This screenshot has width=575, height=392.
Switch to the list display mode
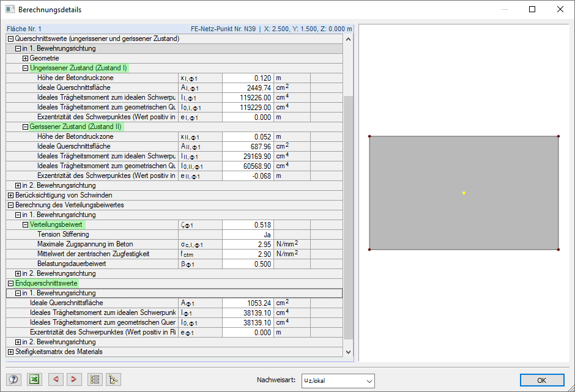pyautogui.click(x=94, y=379)
